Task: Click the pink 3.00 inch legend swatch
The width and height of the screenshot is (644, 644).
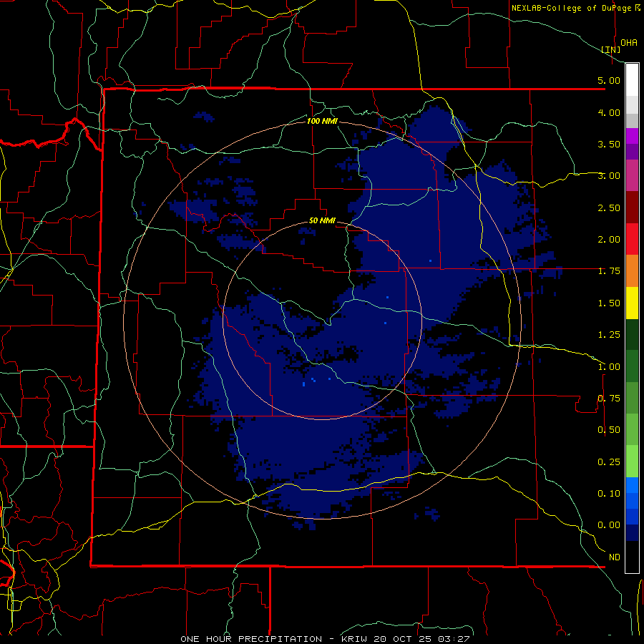Action: 632,175
